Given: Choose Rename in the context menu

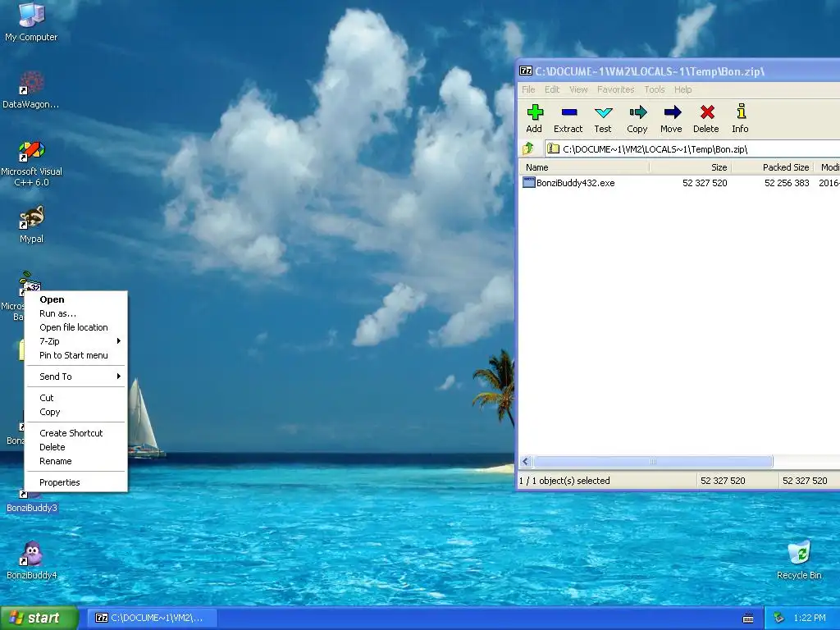Looking at the screenshot, I should (x=76, y=461).
